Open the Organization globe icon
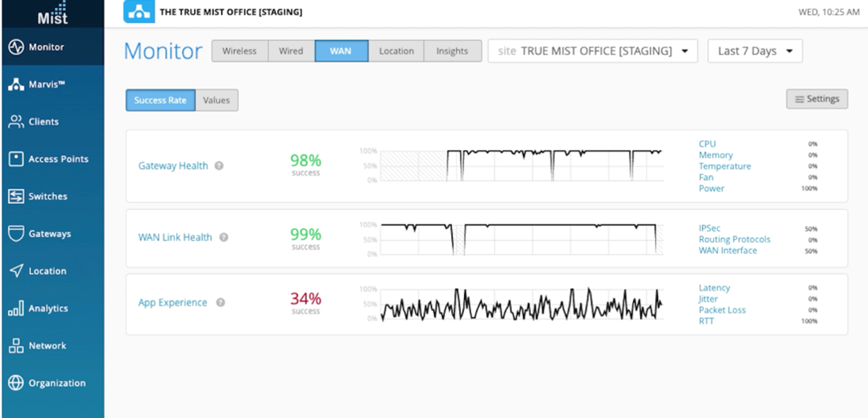The image size is (868, 418). pos(16,383)
